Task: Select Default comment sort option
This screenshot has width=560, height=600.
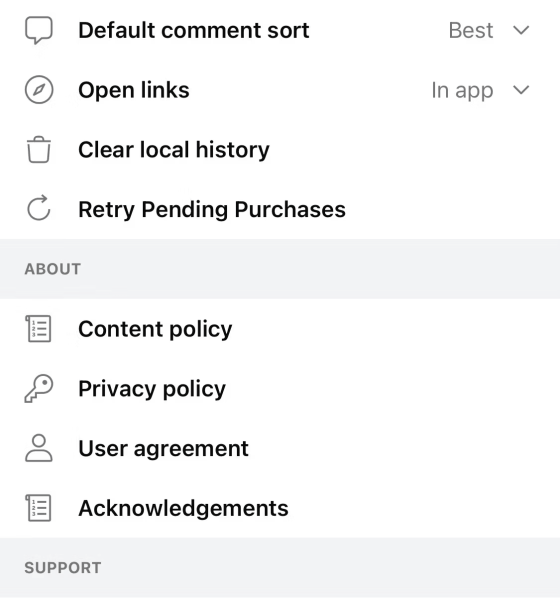Action: click(x=280, y=30)
